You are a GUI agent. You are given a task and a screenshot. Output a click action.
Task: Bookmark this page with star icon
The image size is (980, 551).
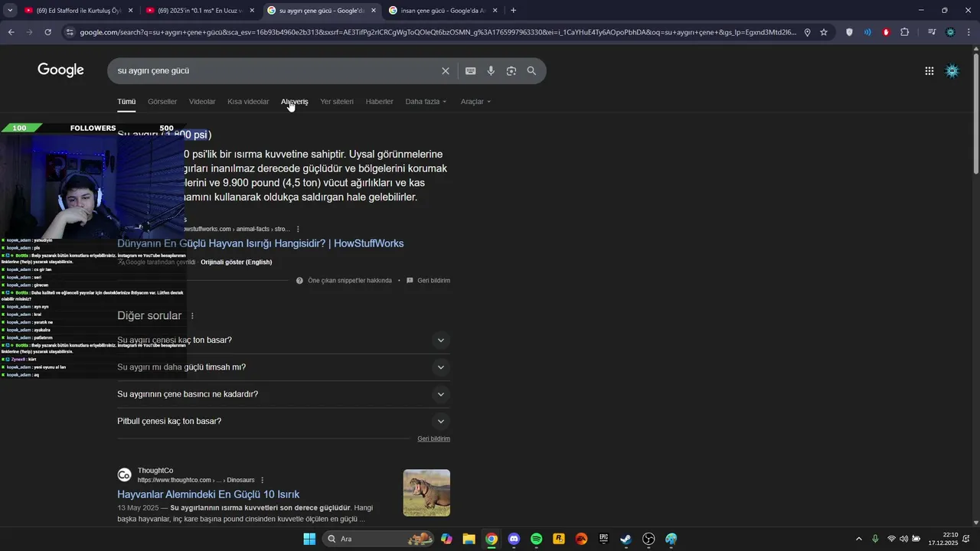click(x=824, y=32)
